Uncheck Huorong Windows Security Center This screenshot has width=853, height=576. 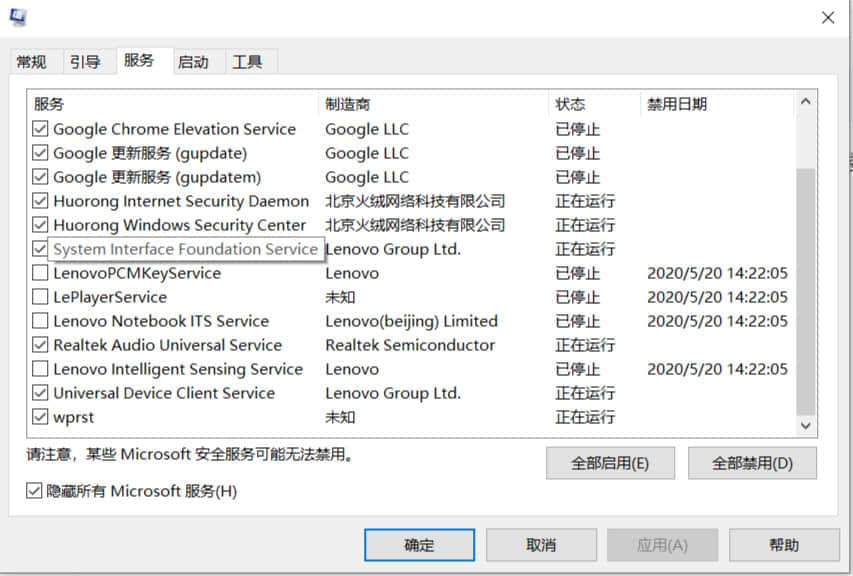pyautogui.click(x=40, y=225)
